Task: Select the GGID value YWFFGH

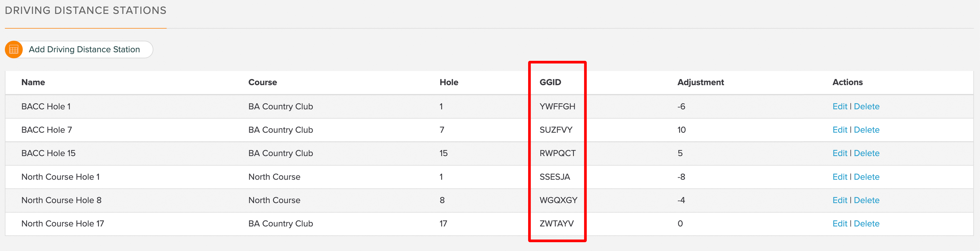Action: coord(557,107)
